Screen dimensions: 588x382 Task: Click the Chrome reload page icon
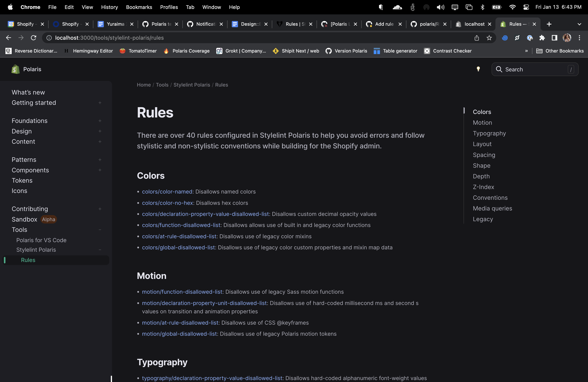pyautogui.click(x=33, y=38)
